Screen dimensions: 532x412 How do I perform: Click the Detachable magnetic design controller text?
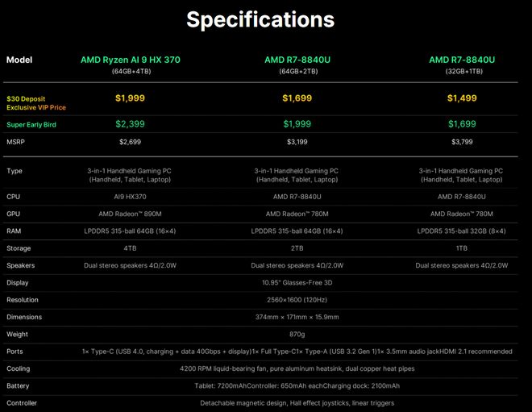tap(297, 402)
